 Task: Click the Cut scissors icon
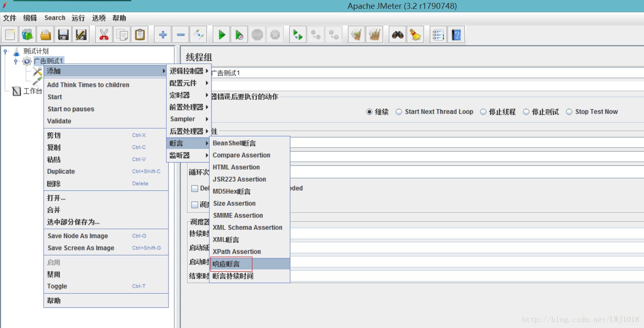pyautogui.click(x=104, y=34)
